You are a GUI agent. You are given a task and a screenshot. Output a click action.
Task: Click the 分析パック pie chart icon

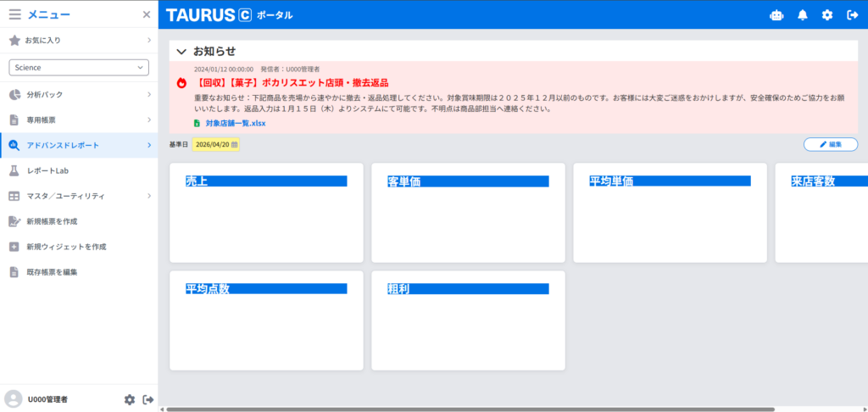(x=14, y=95)
